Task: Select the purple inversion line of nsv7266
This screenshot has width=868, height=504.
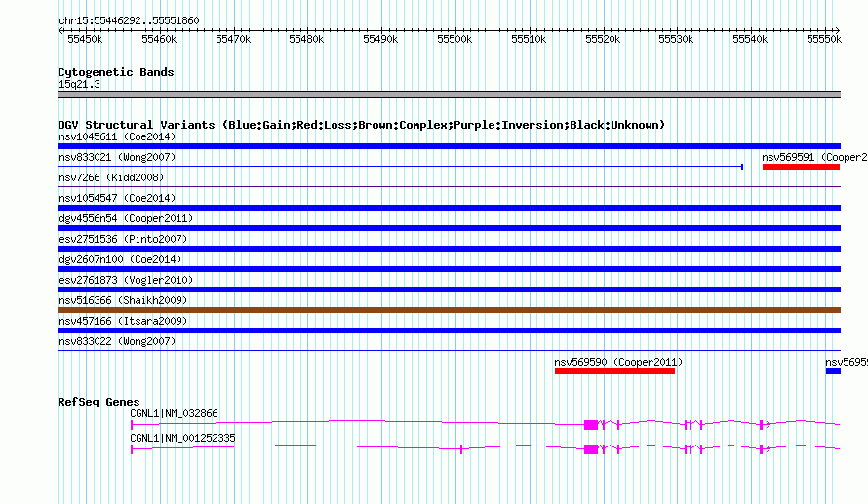Action: point(449,187)
